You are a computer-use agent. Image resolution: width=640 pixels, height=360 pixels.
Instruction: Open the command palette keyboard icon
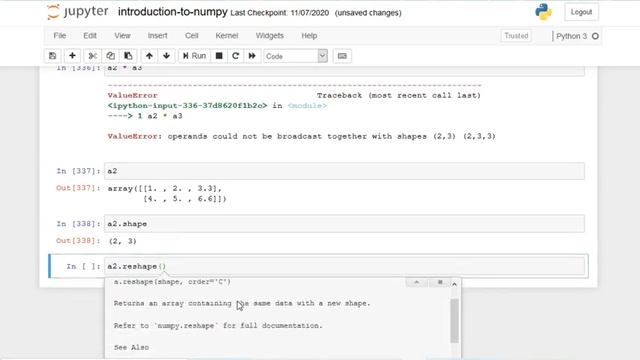(342, 56)
